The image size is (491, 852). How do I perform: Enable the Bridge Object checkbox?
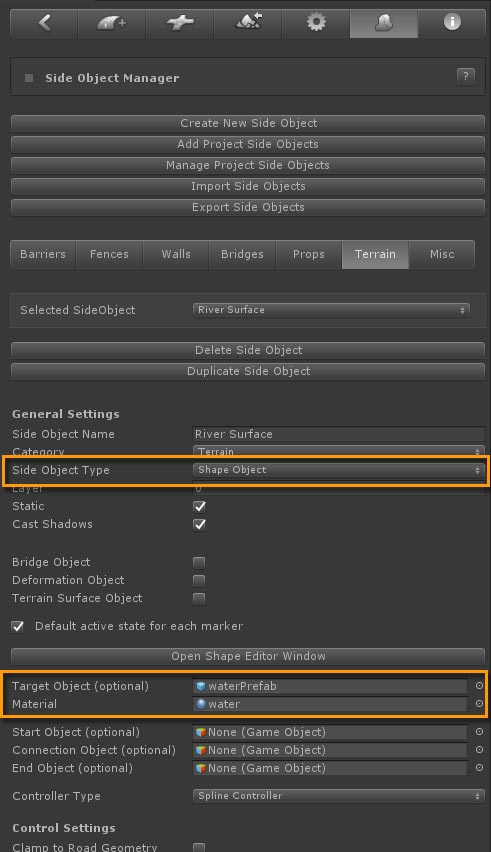tap(199, 562)
